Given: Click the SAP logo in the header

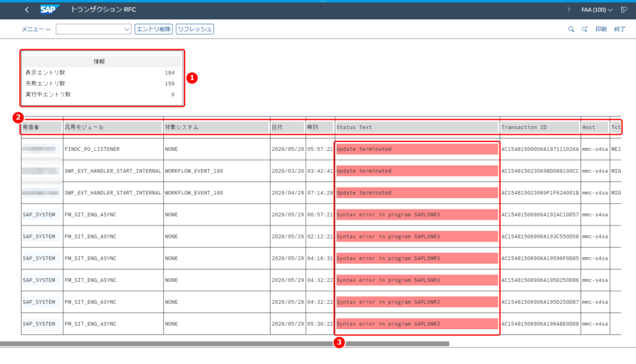Looking at the screenshot, I should pos(50,9).
